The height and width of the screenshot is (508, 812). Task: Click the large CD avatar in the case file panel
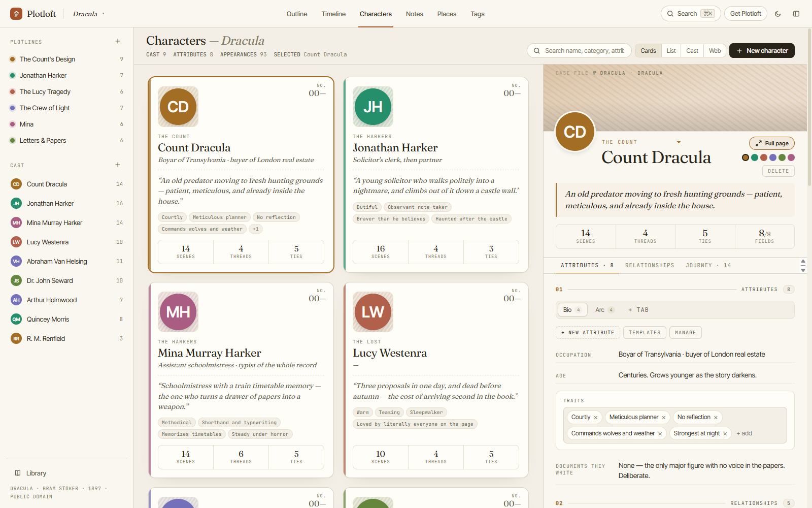(x=575, y=132)
